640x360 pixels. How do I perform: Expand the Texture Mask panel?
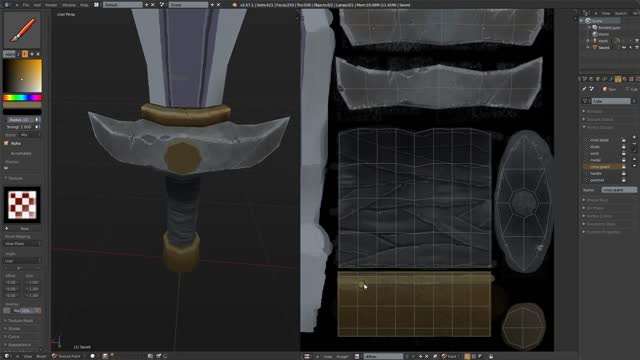pos(20,321)
